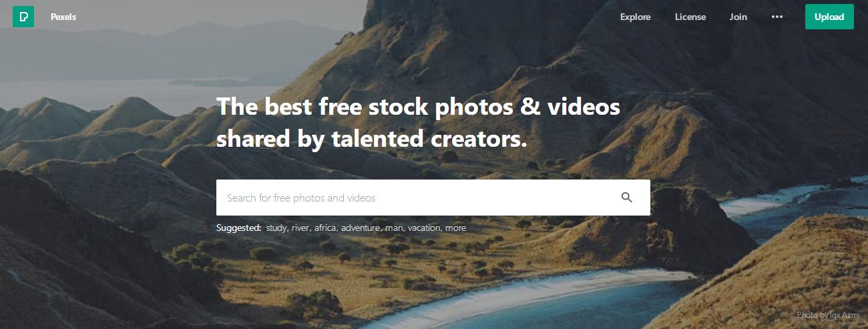The width and height of the screenshot is (868, 329).
Task: Click the Join link
Action: 738,17
